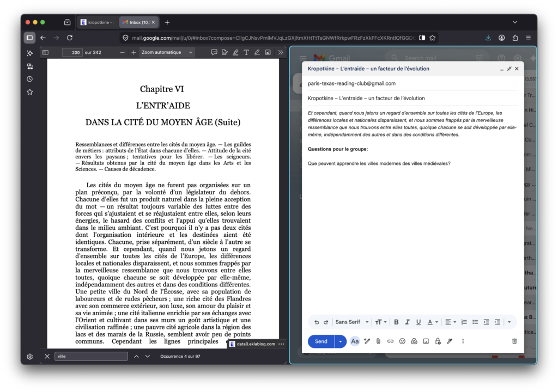Open the text color picker

(429, 322)
